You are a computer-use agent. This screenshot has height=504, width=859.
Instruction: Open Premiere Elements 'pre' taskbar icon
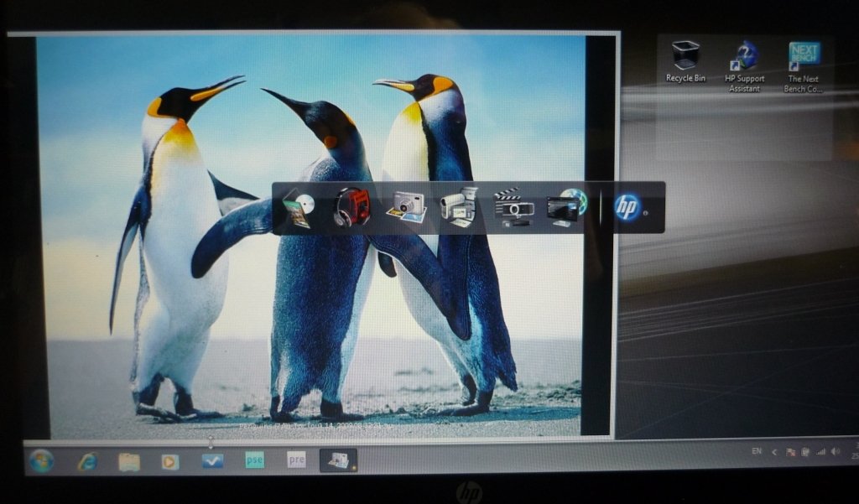296,460
